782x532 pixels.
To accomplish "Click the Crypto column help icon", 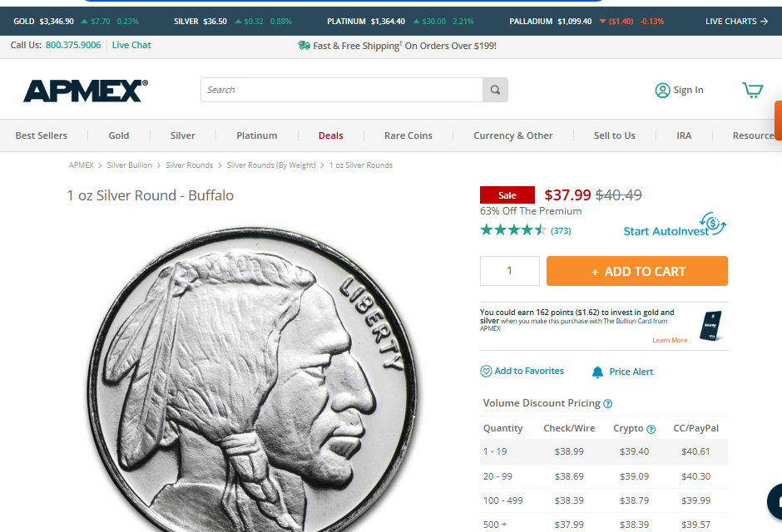I will tap(651, 429).
